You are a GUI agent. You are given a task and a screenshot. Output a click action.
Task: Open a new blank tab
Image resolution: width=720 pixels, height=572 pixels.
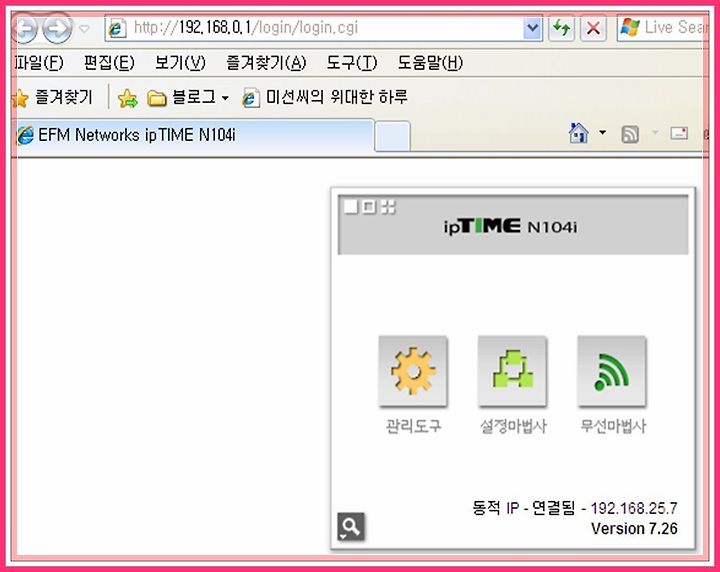(392, 136)
